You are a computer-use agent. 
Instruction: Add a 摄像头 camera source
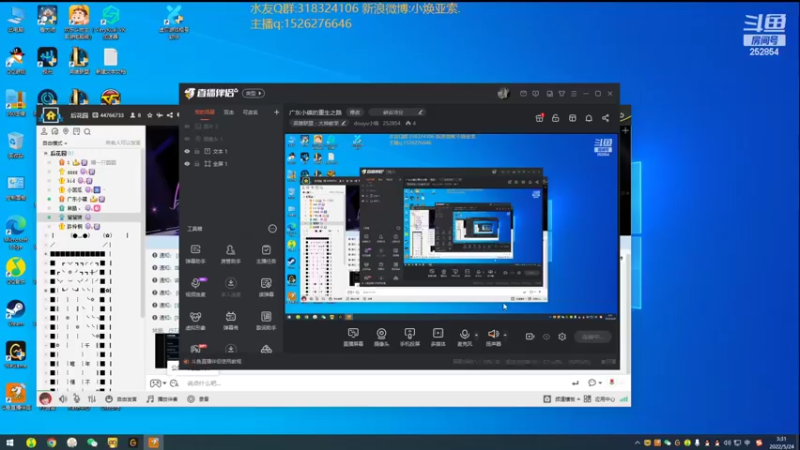[381, 337]
